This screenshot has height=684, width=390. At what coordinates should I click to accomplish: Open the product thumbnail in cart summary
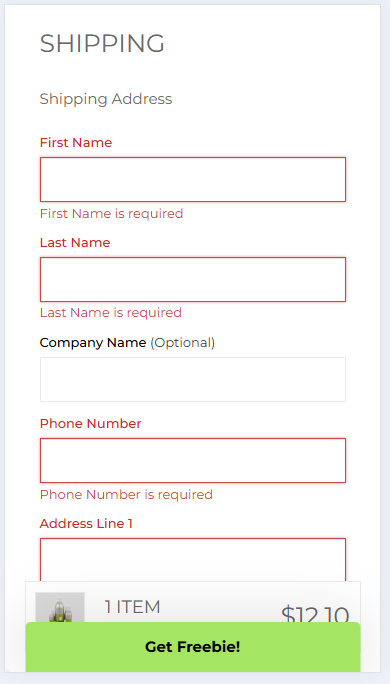pyautogui.click(x=60, y=607)
